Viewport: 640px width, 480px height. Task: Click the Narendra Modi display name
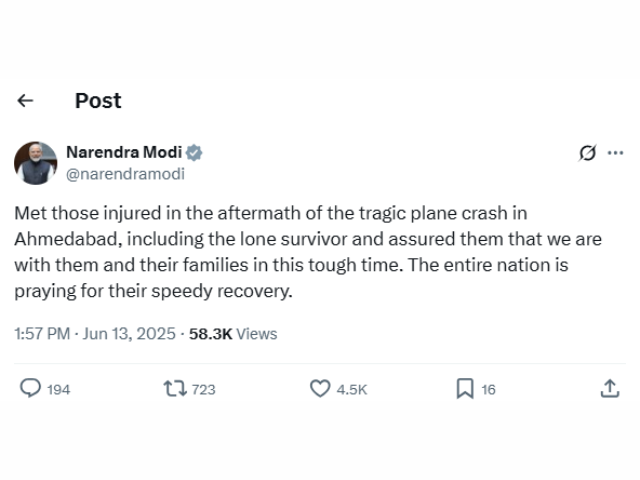click(x=124, y=152)
